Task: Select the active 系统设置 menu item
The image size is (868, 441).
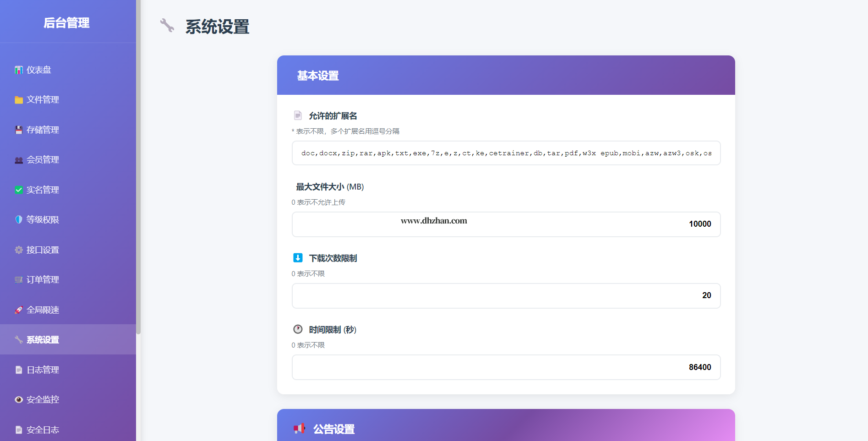Action: tap(43, 340)
